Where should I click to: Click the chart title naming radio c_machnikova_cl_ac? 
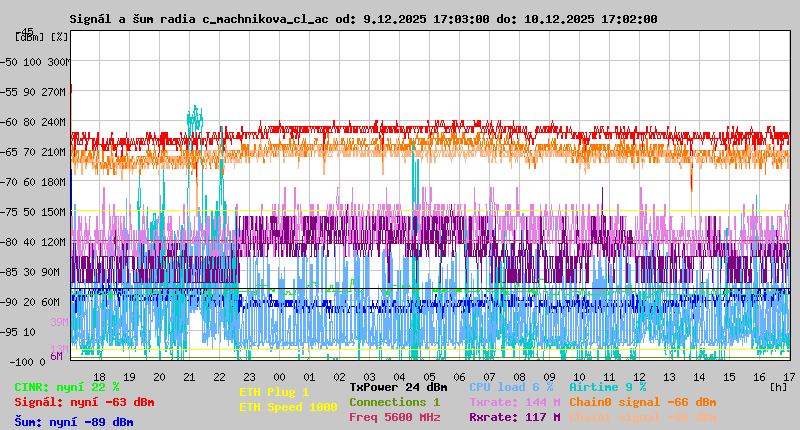tap(364, 19)
